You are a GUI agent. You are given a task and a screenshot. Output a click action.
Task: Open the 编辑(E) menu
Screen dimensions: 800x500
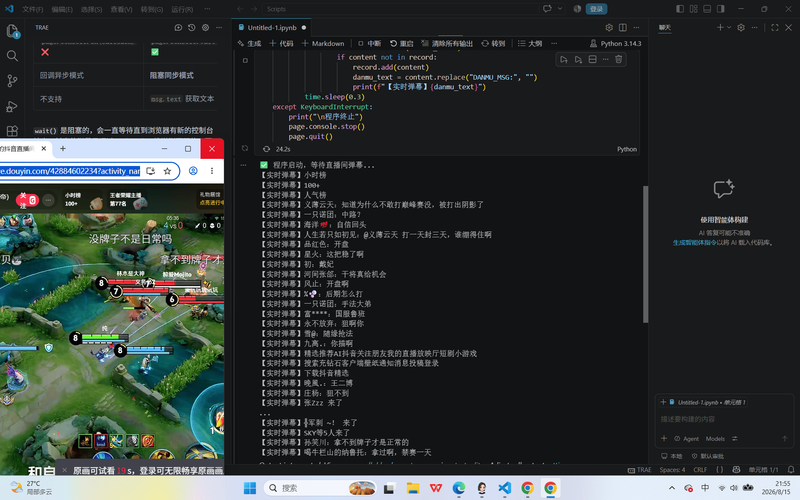(62, 9)
